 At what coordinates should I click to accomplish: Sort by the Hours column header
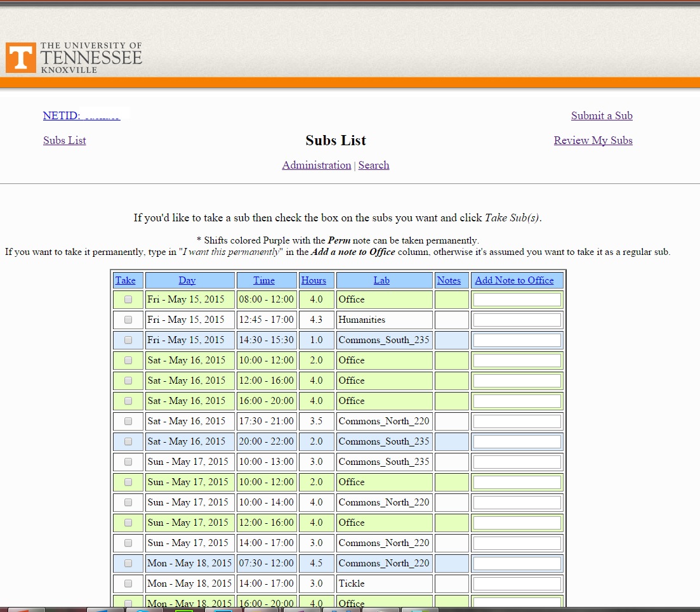(x=314, y=280)
